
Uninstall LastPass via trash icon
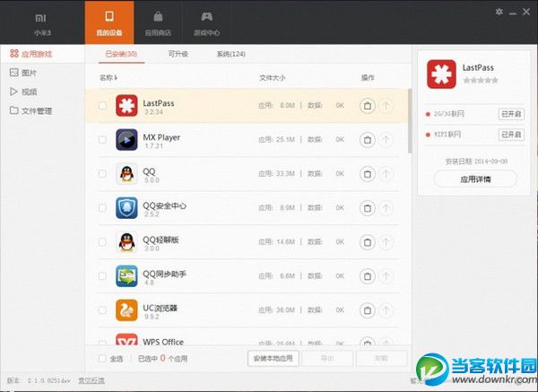pyautogui.click(x=367, y=105)
